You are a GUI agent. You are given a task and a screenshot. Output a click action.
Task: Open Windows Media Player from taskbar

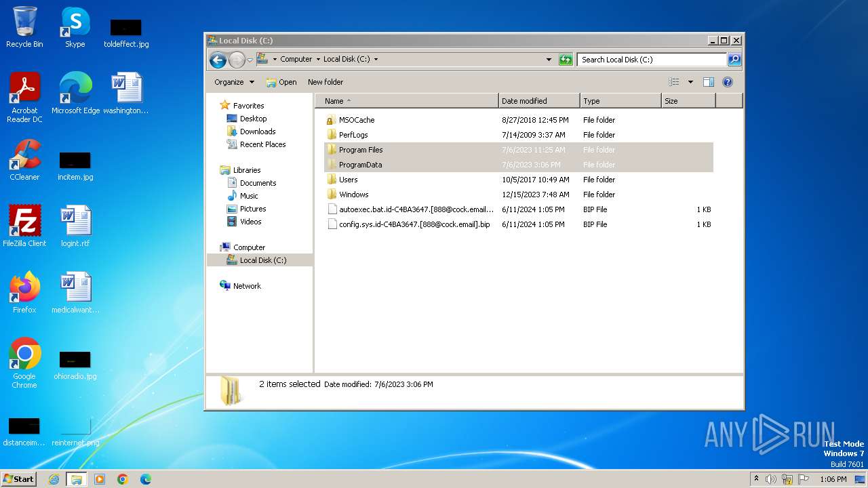[100, 479]
